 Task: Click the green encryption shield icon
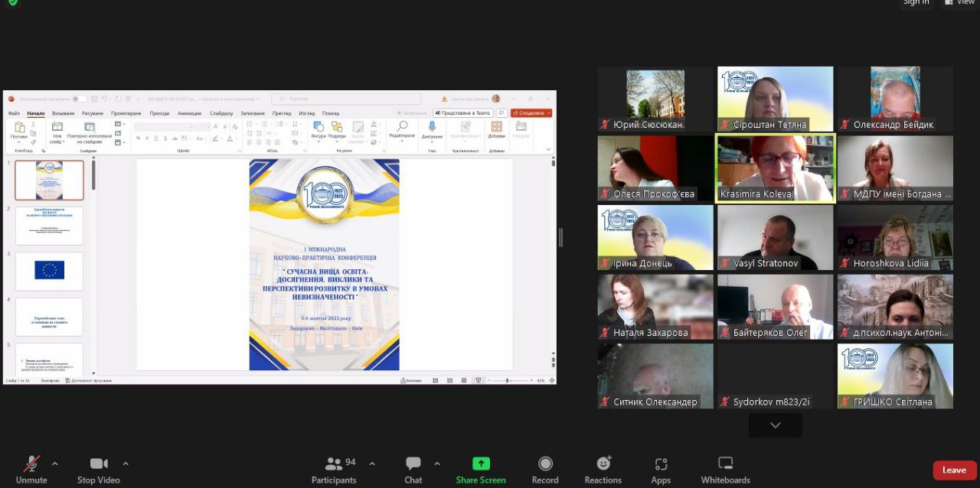(x=12, y=2)
